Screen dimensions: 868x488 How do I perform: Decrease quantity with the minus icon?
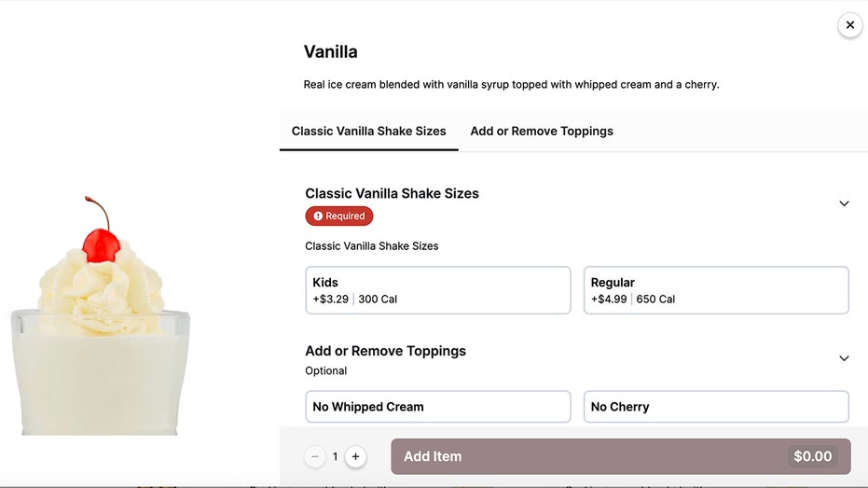click(x=315, y=456)
